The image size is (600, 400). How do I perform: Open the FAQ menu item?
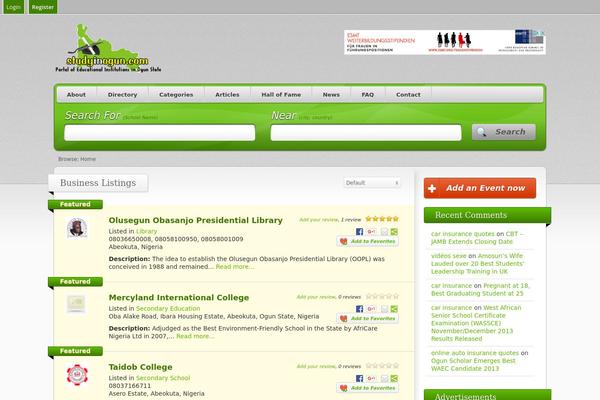coord(368,95)
